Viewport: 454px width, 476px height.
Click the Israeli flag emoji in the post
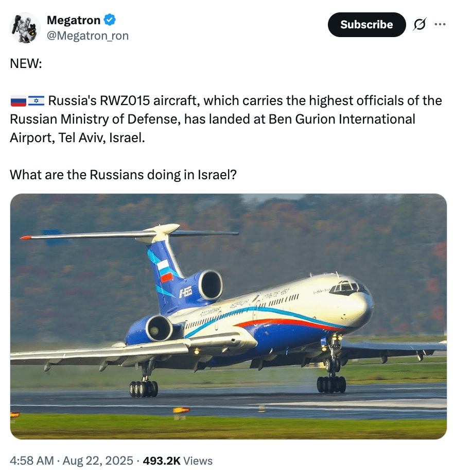36,100
